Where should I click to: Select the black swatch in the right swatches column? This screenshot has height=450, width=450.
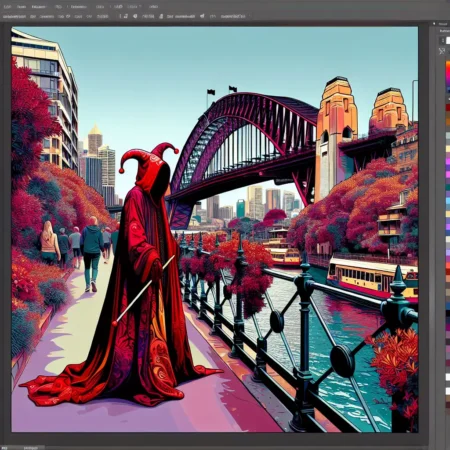[x=448, y=313]
